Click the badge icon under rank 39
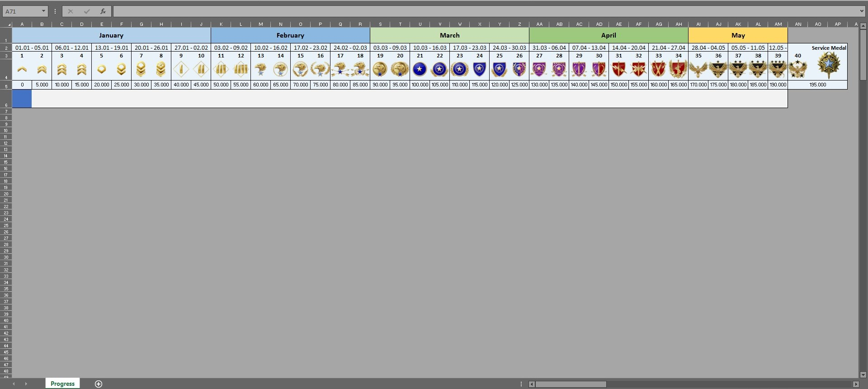The image size is (868, 389). pyautogui.click(x=778, y=69)
